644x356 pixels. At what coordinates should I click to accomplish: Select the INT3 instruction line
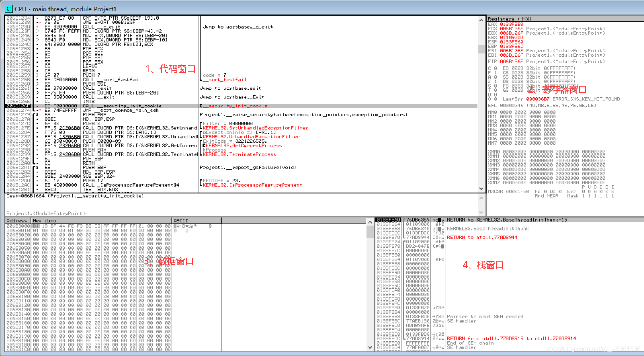pyautogui.click(x=88, y=102)
